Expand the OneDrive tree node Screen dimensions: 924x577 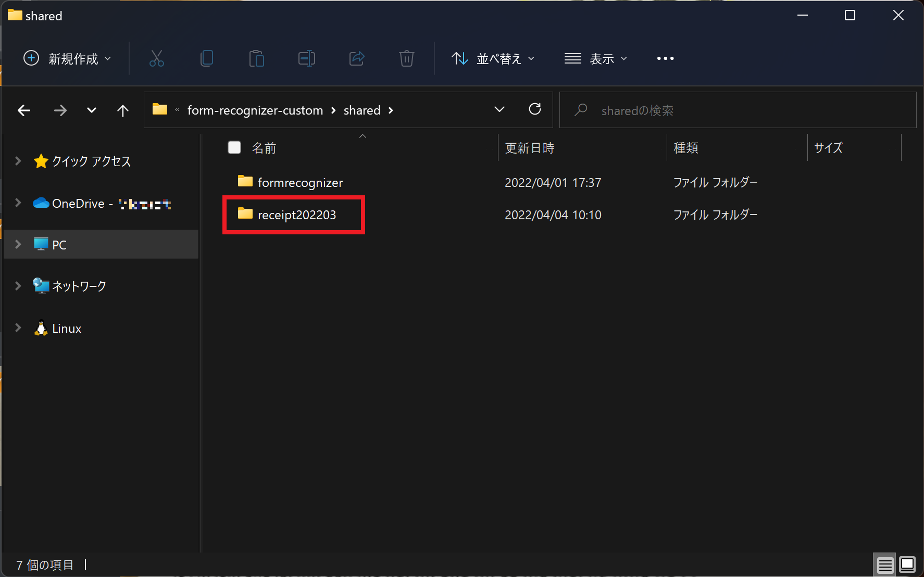(x=18, y=203)
